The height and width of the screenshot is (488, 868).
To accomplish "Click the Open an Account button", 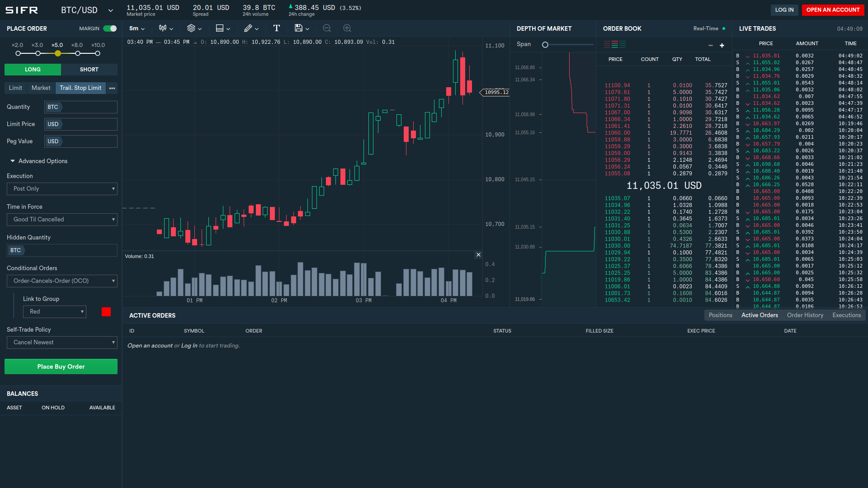I will [x=832, y=10].
